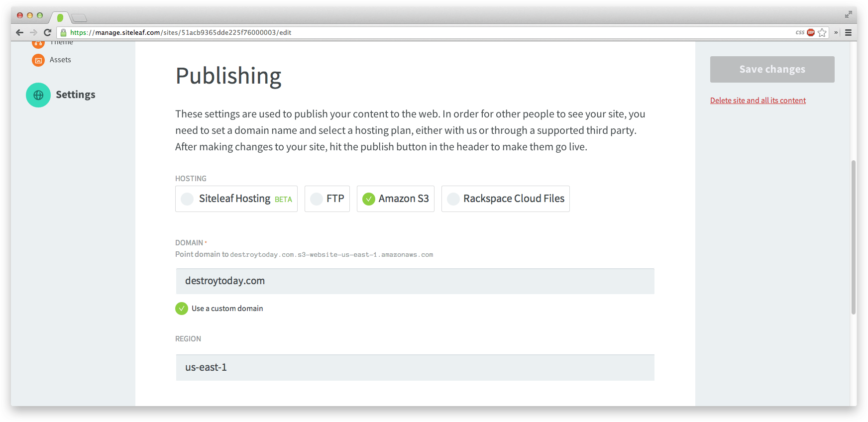Click the BETA label
Viewport: 868px width, 422px height.
tap(283, 200)
